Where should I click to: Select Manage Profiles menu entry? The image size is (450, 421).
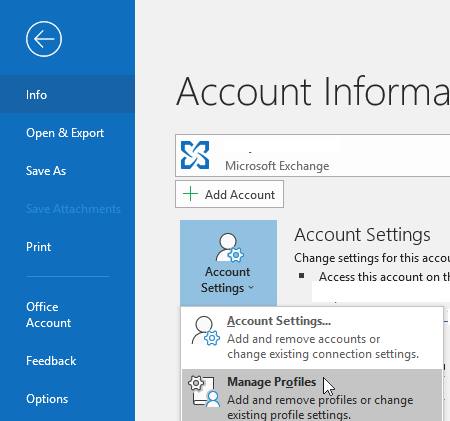point(312,395)
